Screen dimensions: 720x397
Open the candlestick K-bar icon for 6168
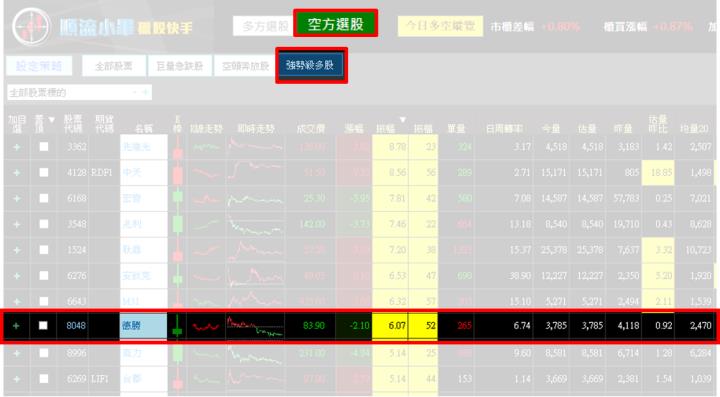coord(177,198)
